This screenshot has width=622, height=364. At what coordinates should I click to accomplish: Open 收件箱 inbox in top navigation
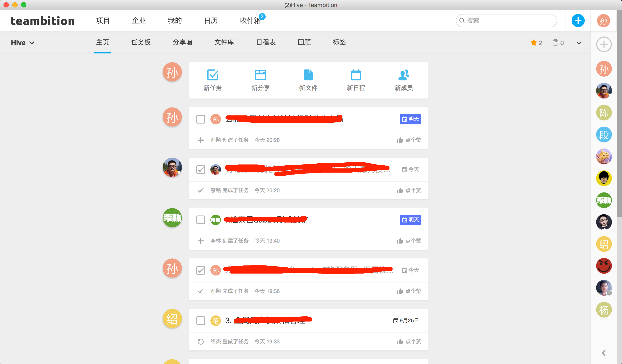coord(250,21)
